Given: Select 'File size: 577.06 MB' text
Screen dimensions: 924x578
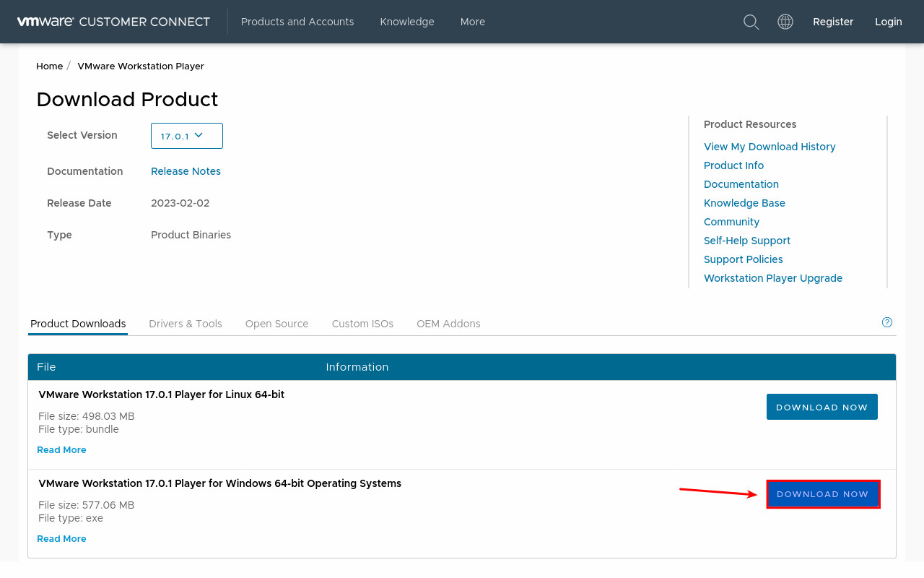Looking at the screenshot, I should tap(87, 505).
